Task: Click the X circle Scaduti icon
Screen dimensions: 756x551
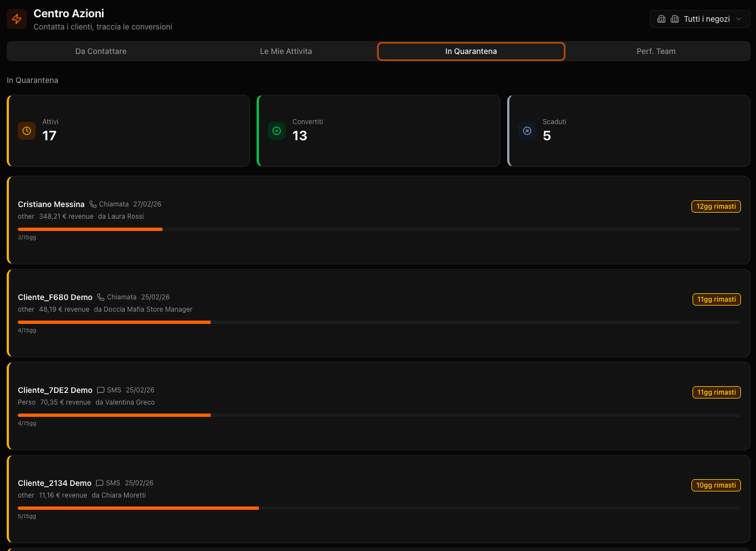Action: [x=527, y=131]
